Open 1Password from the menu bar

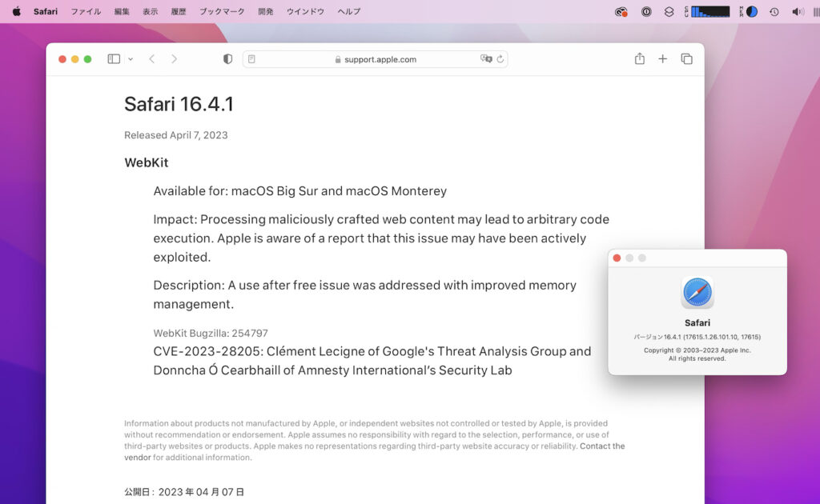(645, 11)
